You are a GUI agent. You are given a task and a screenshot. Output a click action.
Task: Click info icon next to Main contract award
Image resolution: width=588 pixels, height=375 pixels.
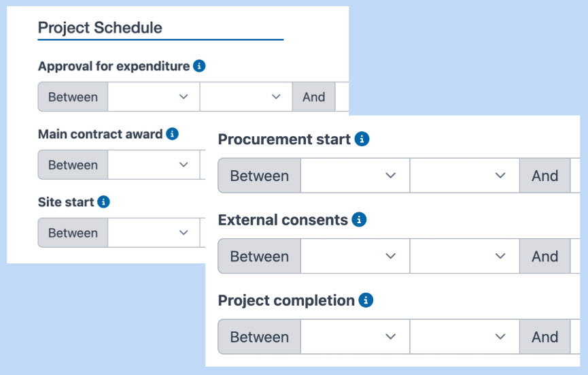173,134
